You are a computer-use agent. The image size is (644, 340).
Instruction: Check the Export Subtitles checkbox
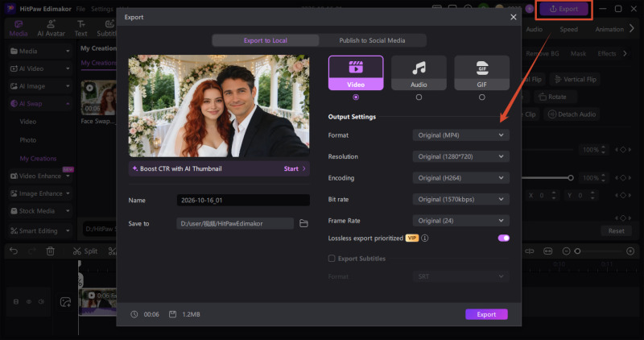(332, 258)
